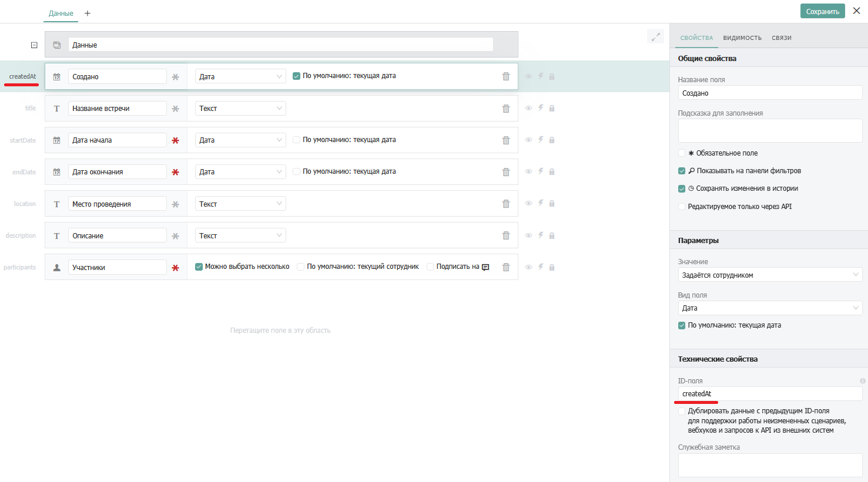Click the expand arrows icon above properties panel
The height and width of the screenshot is (482, 868).
click(x=655, y=37)
